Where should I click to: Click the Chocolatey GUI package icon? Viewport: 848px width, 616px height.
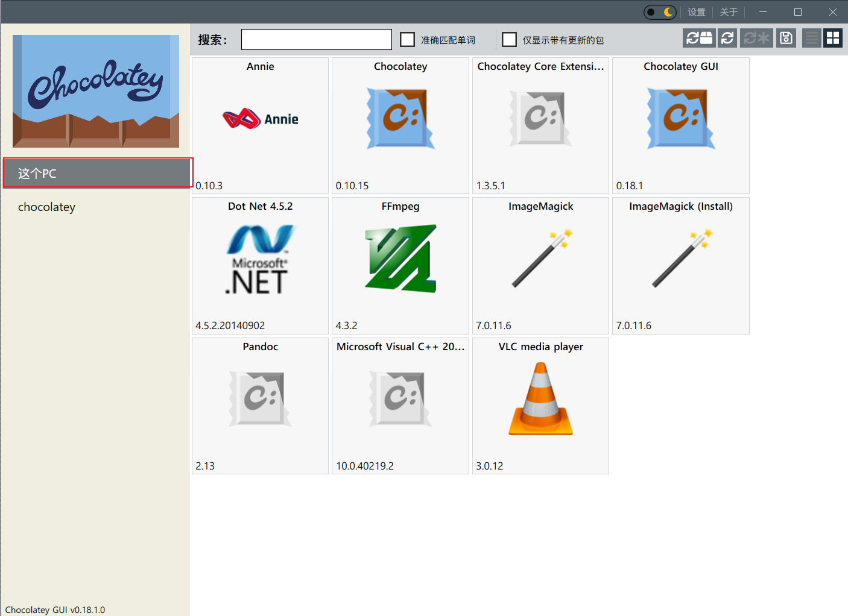tap(681, 119)
